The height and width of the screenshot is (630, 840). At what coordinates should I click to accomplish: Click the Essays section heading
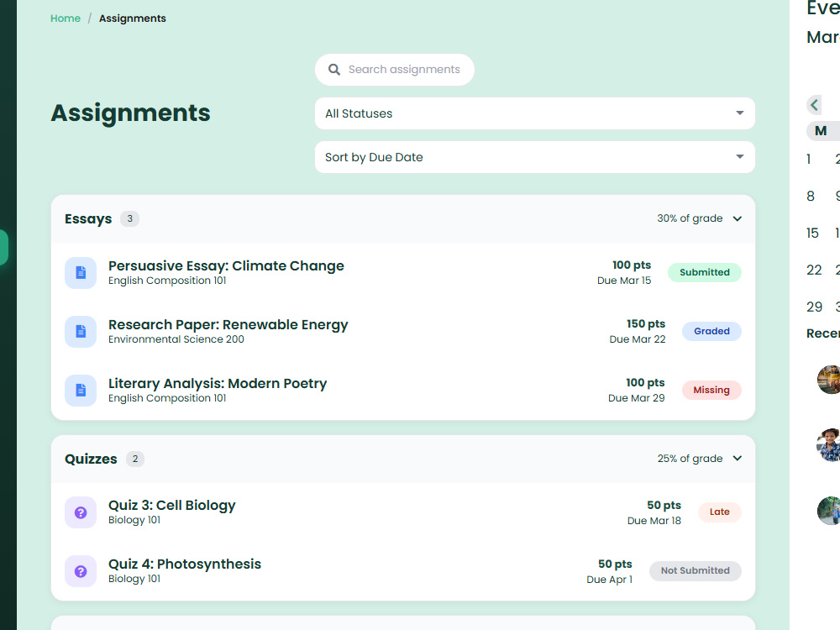point(88,219)
